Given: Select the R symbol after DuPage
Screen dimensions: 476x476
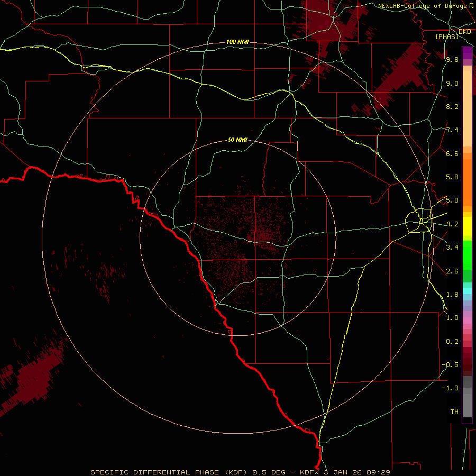Looking at the screenshot, I should [471, 5].
